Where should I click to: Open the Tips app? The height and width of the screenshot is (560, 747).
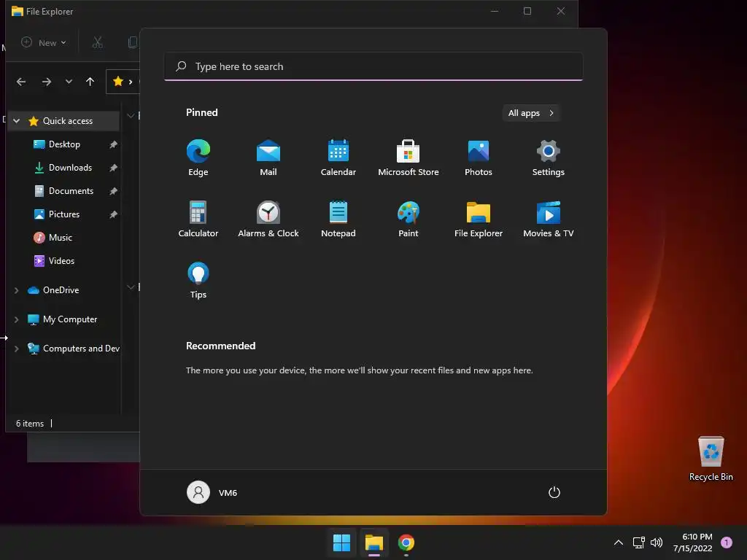pos(198,281)
